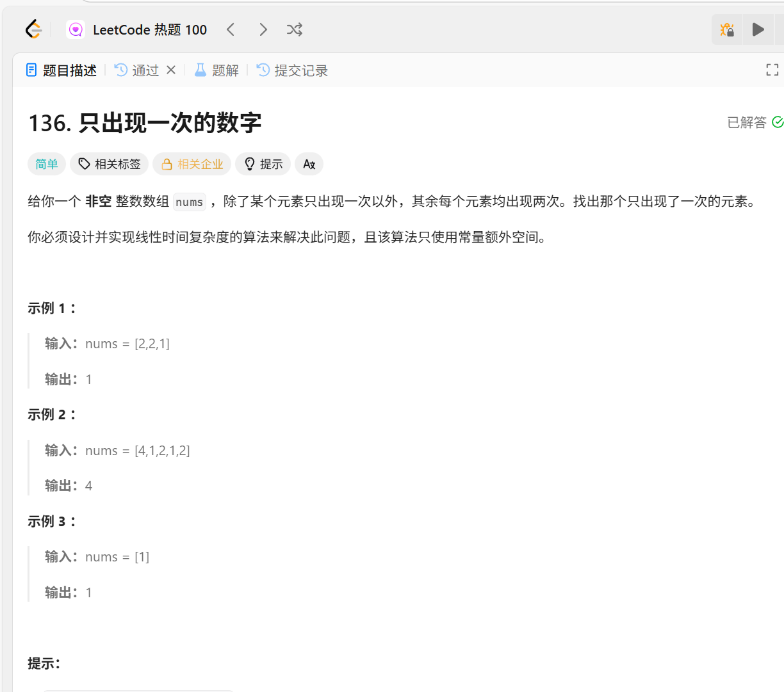The image size is (784, 692).
Task: Click the inline code nums
Action: coord(190,202)
